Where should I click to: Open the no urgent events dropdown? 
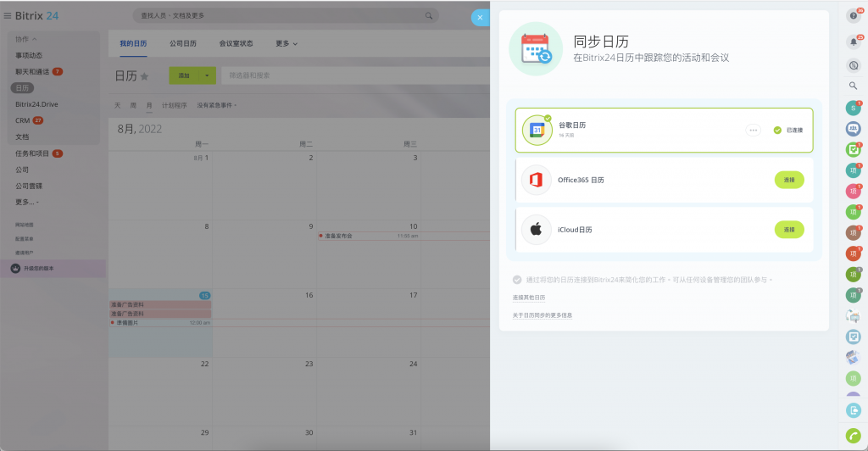pyautogui.click(x=216, y=105)
